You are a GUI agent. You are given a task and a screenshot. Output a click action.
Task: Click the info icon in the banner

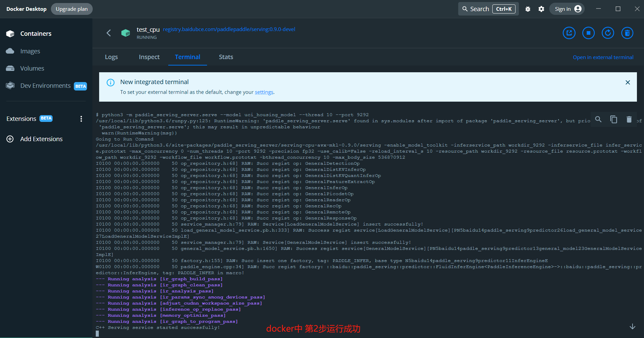(x=111, y=82)
